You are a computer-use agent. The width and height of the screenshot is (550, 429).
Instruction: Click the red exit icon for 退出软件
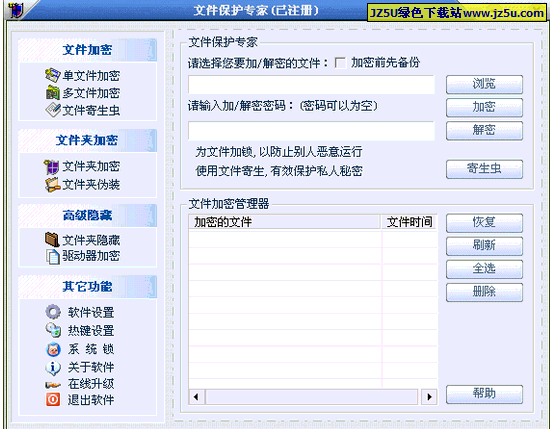pyautogui.click(x=53, y=400)
